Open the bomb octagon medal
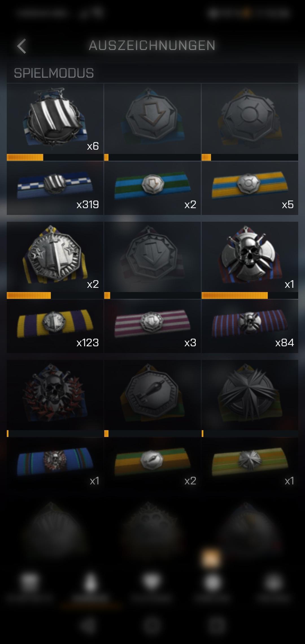305x644 pixels. point(152,395)
